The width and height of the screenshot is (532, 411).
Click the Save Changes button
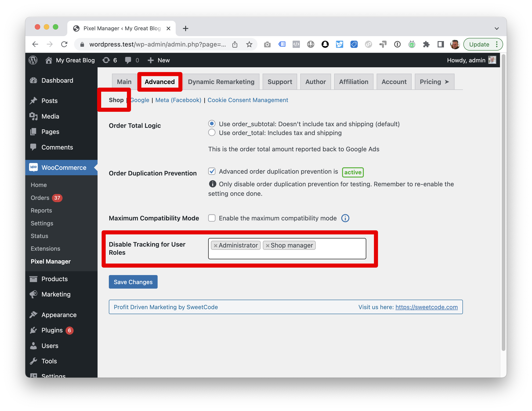click(x=133, y=282)
